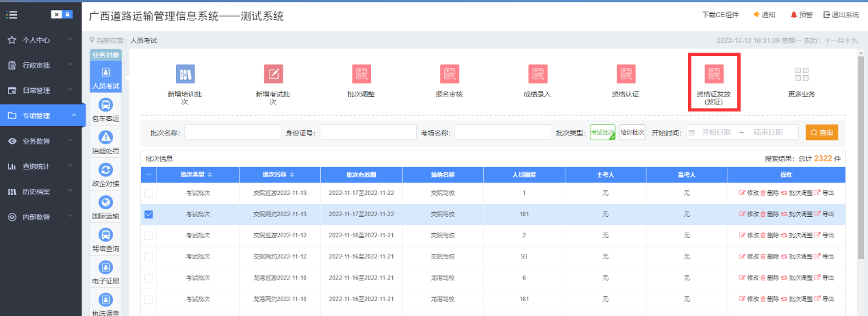
Task: Toggle the 考试批次 batch type filter
Action: point(602,132)
